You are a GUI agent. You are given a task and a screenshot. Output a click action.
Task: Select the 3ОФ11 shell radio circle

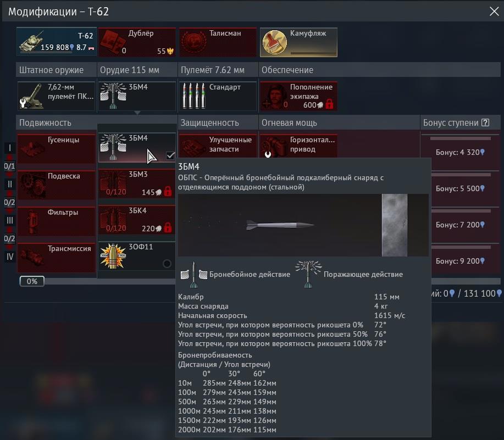pyautogui.click(x=167, y=264)
